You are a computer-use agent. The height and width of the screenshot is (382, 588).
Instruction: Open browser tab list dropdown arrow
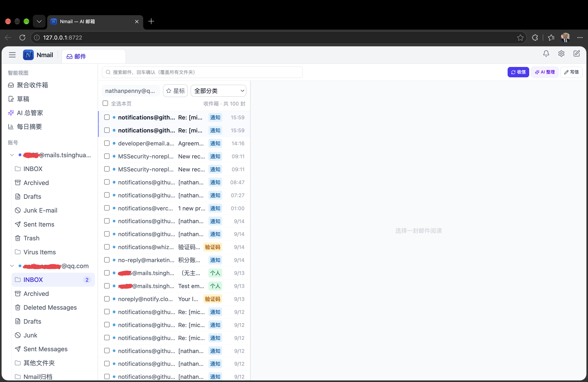click(39, 21)
